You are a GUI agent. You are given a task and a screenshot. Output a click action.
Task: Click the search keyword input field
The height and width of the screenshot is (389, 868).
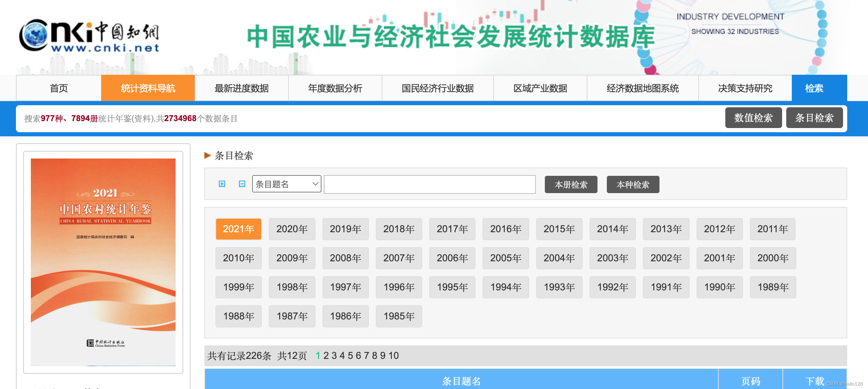coord(429,184)
